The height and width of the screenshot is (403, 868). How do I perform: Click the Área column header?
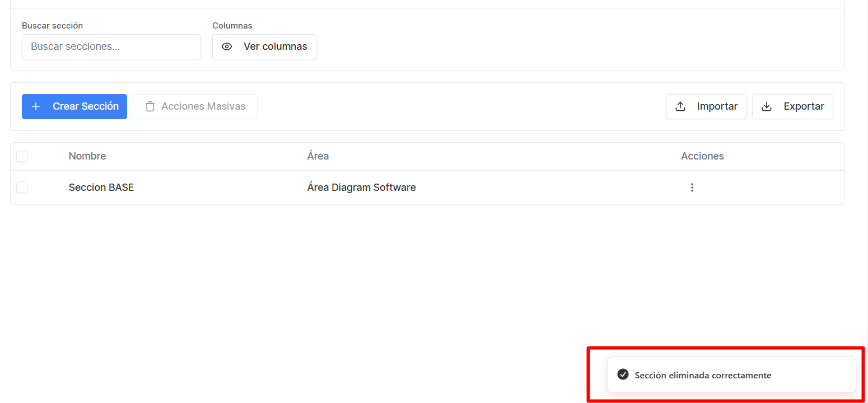coord(318,156)
